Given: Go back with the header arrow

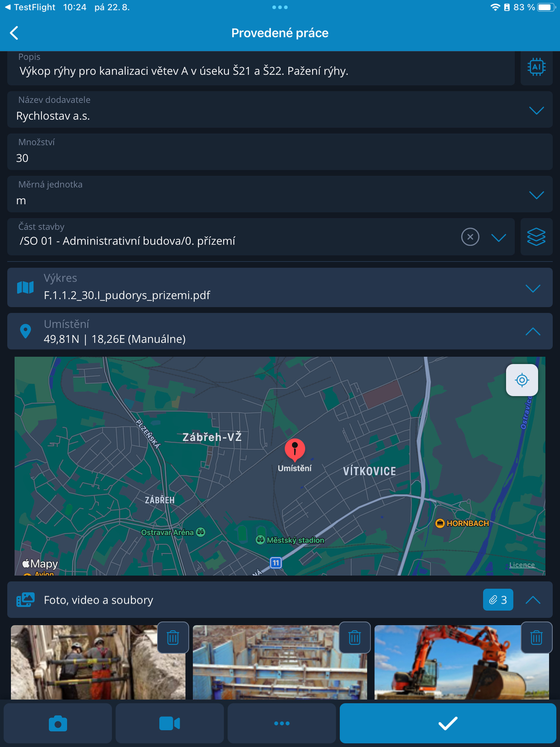Looking at the screenshot, I should [14, 33].
